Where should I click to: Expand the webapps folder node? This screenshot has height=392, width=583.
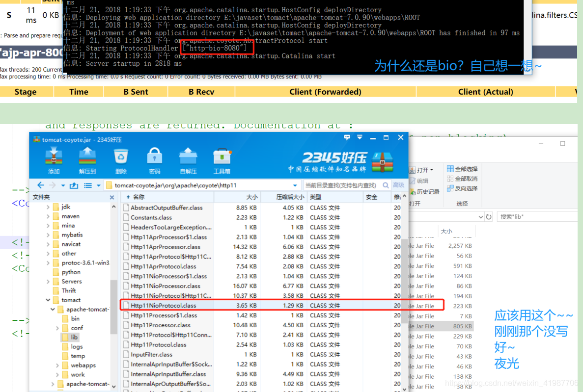(57, 365)
